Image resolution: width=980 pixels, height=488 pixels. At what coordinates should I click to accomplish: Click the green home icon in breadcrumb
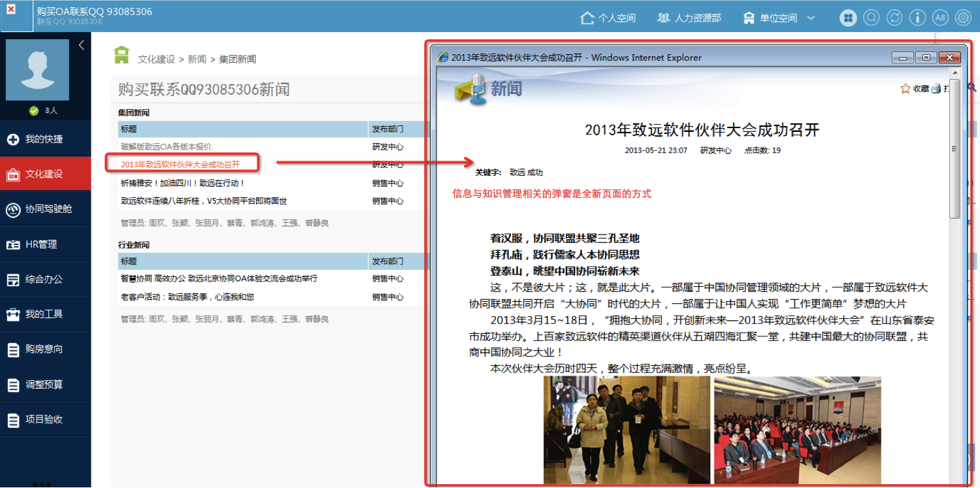[122, 56]
